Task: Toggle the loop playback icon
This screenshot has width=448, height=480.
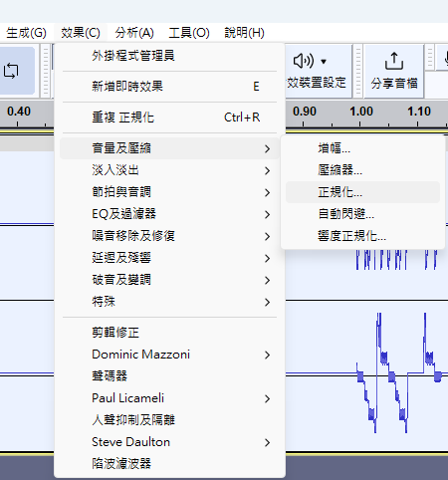Action: pos(11,71)
